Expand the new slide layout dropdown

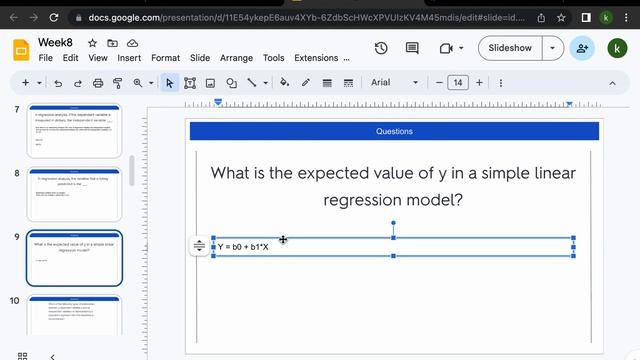coord(39,83)
